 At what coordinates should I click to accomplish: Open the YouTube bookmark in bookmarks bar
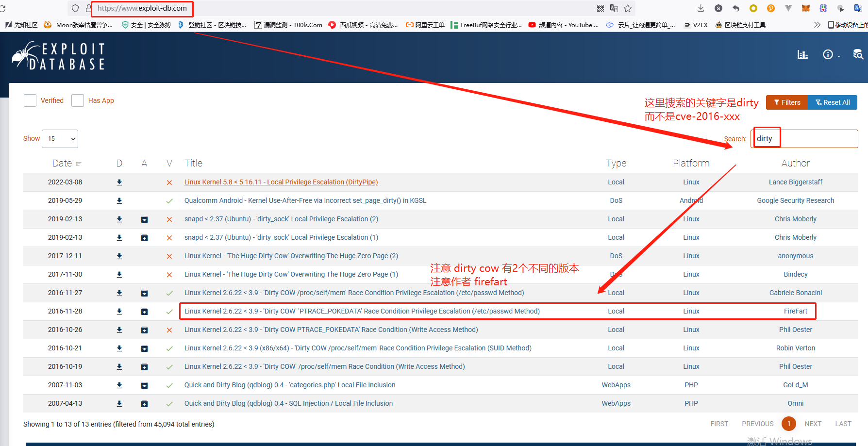564,25
